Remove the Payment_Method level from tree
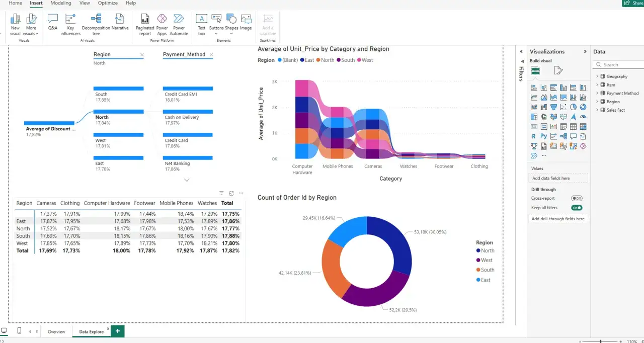Image resolution: width=644 pixels, height=343 pixels. click(x=211, y=55)
